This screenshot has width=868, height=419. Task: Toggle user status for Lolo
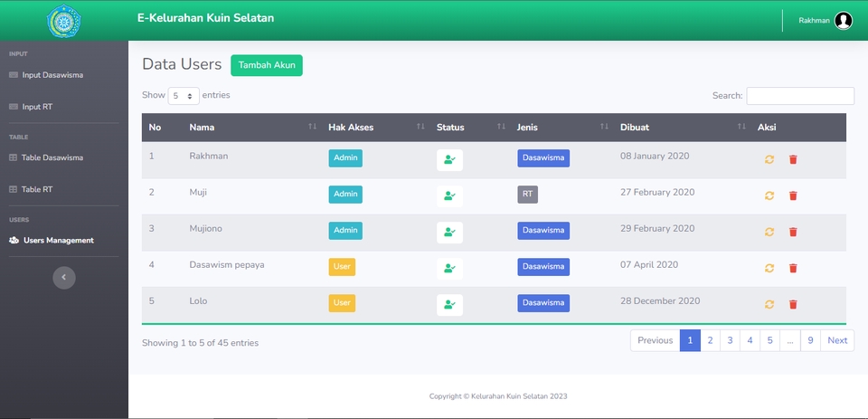pos(449,305)
